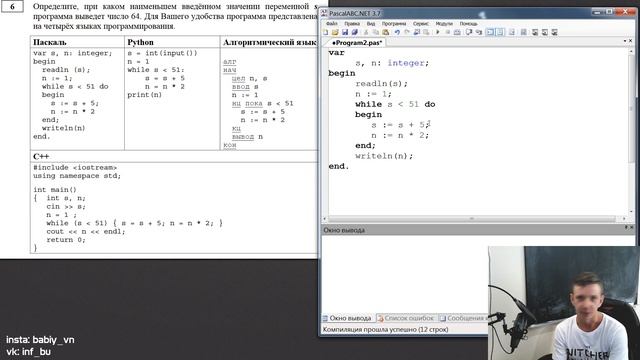Click the final end. line in editor
Screen dimensions: 640x360
click(x=339, y=166)
